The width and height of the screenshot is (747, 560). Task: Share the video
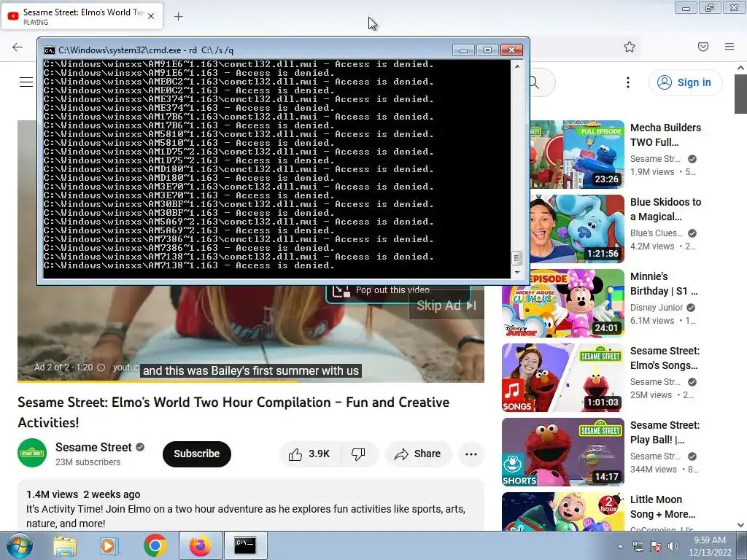[417, 454]
